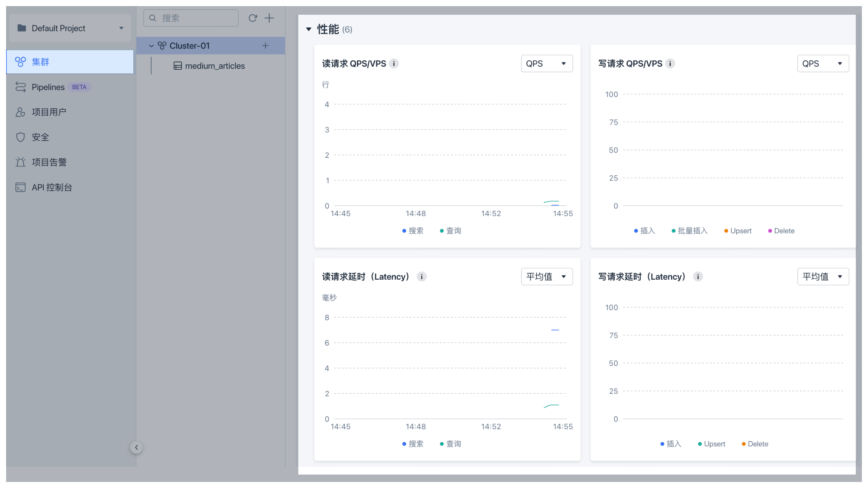The image size is (868, 488).
Task: Toggle Delete legend in write latency chart
Action: coord(755,444)
